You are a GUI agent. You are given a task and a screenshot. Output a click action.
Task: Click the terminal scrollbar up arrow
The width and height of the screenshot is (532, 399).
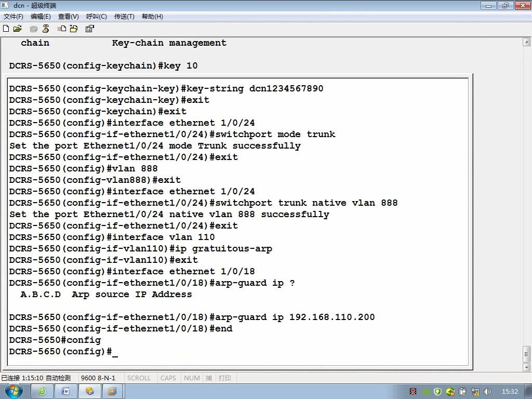(527, 42)
